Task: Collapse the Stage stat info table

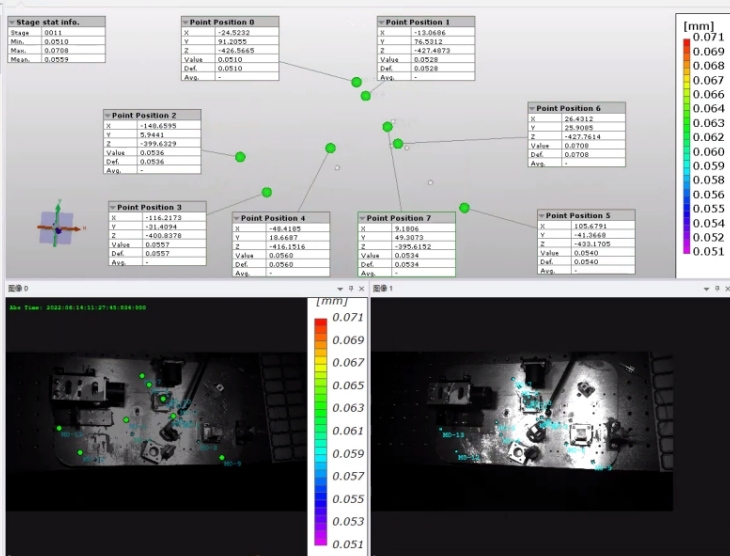Action: click(11, 21)
